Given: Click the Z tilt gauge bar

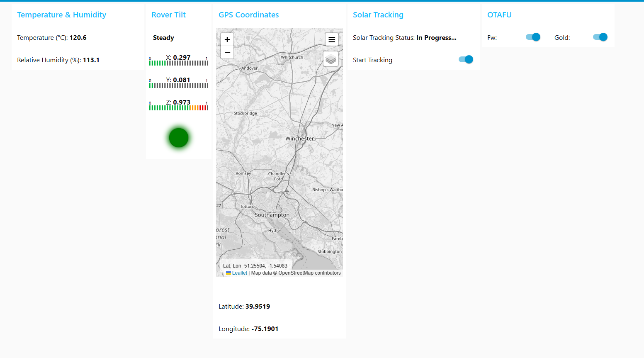Looking at the screenshot, I should pos(178,108).
